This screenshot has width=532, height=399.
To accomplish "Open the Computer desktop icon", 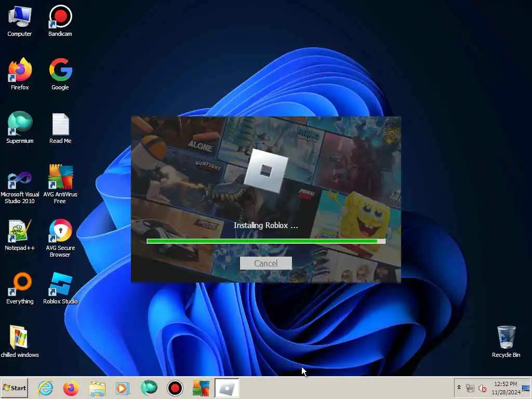I will coord(20,21).
